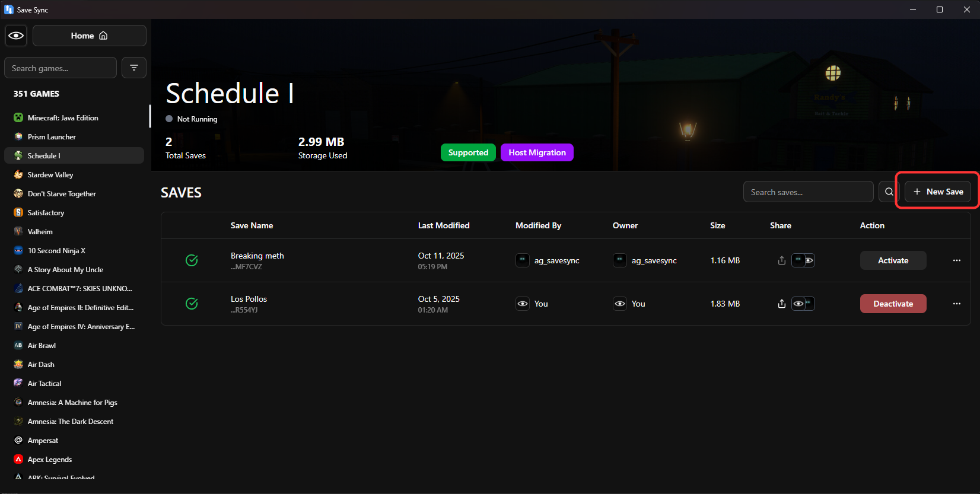This screenshot has width=980, height=494.
Task: Select Age of Empires IV Anniversary Edition
Action: (74, 326)
